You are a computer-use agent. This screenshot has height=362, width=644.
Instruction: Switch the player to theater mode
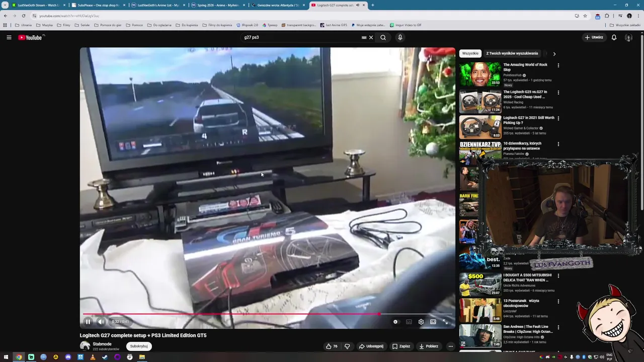(x=433, y=322)
